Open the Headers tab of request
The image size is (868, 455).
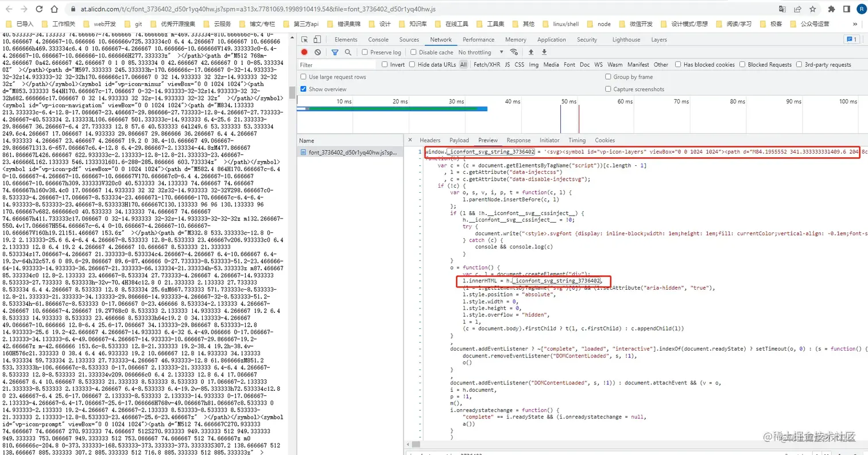coord(430,140)
